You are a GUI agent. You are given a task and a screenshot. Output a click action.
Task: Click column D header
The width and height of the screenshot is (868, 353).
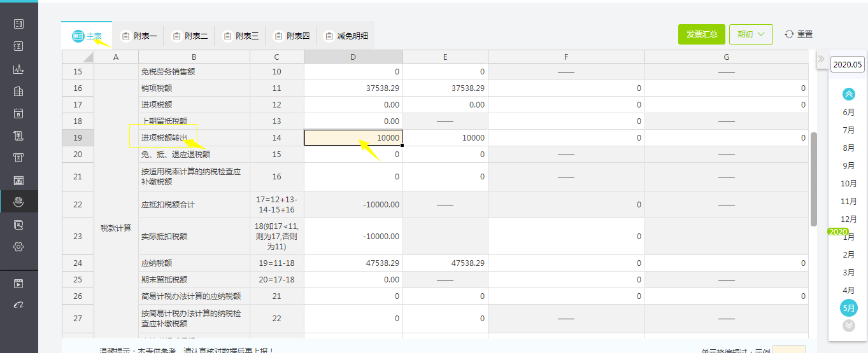(x=353, y=57)
